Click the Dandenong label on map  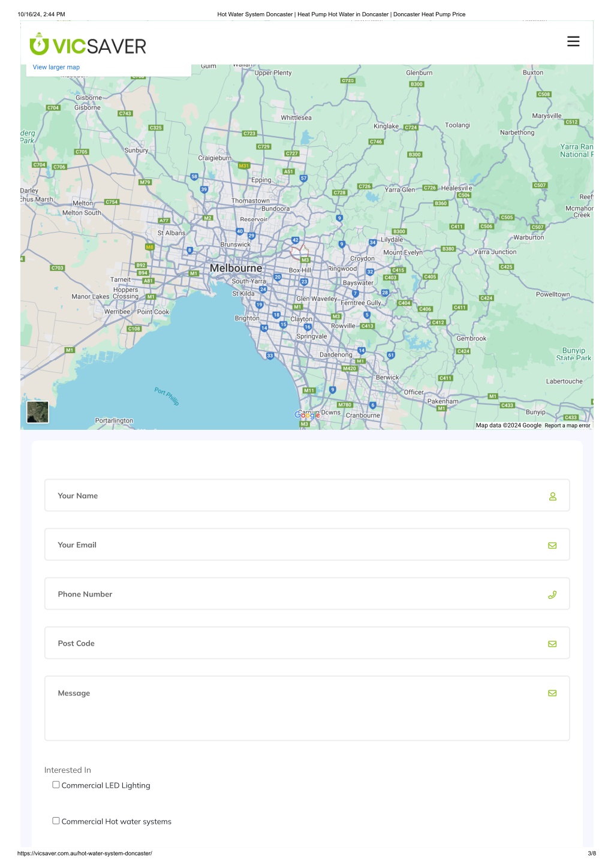click(336, 354)
